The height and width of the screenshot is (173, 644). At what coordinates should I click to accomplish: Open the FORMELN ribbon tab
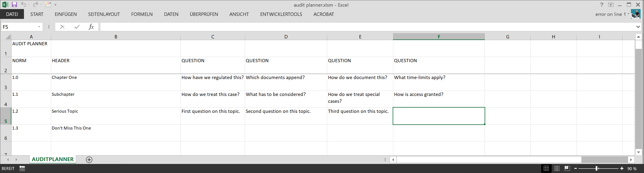pos(142,14)
